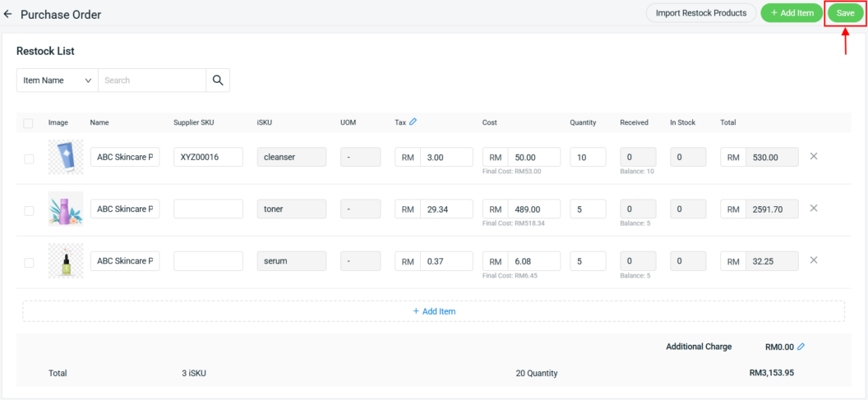Screen dimensions: 868x400
Task: Remove the toner row with X icon
Action: pos(814,209)
